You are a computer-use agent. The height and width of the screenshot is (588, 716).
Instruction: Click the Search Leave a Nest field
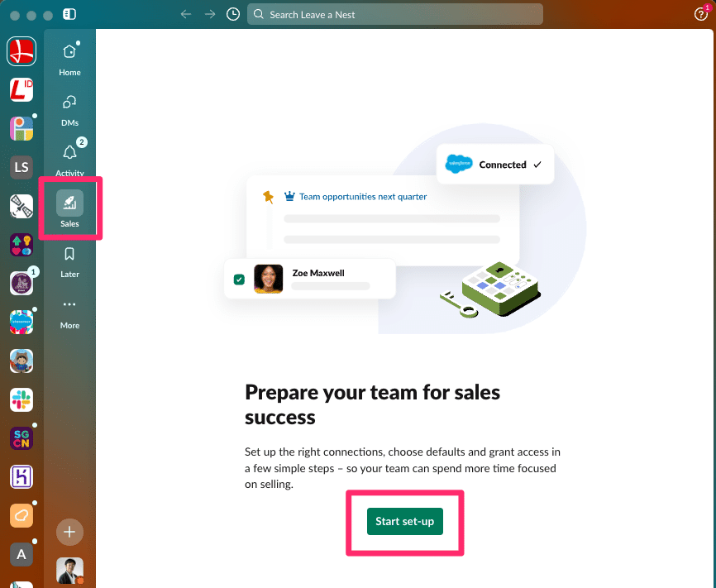pyautogui.click(x=395, y=14)
